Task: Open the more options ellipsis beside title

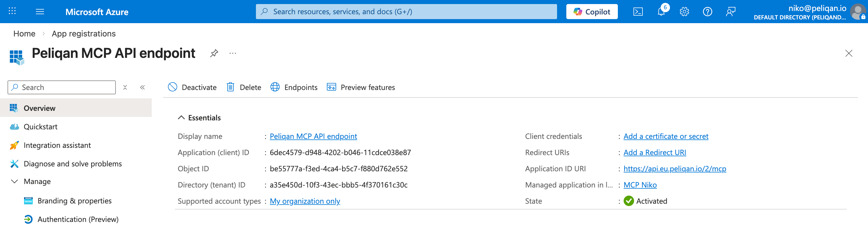Action: click(x=232, y=53)
